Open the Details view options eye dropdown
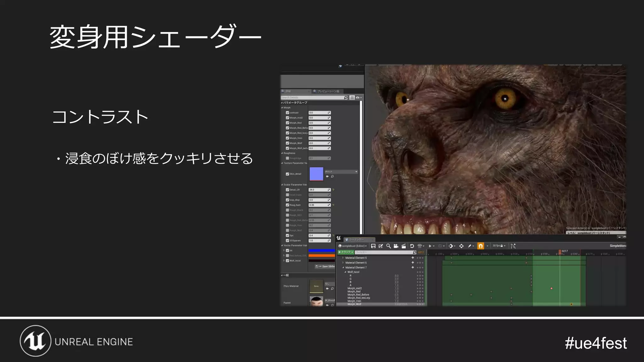The height and width of the screenshot is (362, 644). pos(358,98)
